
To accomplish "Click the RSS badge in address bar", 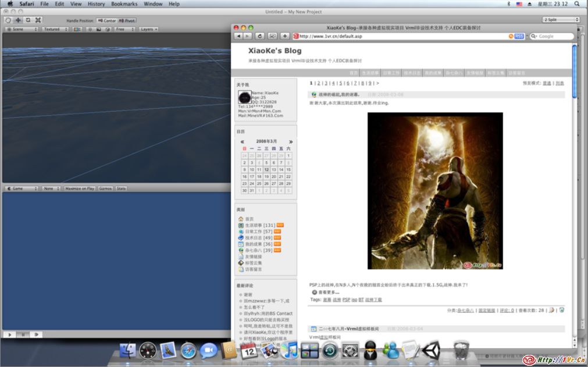I will tap(519, 36).
